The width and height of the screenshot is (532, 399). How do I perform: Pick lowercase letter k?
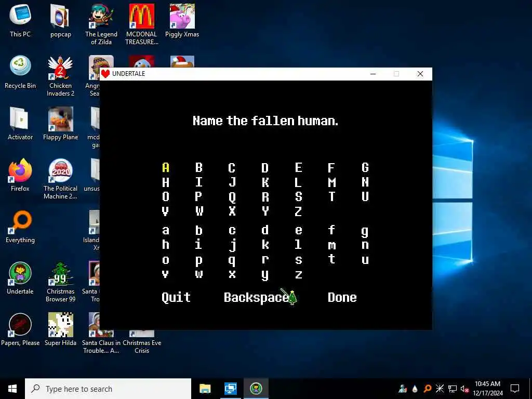(x=265, y=244)
